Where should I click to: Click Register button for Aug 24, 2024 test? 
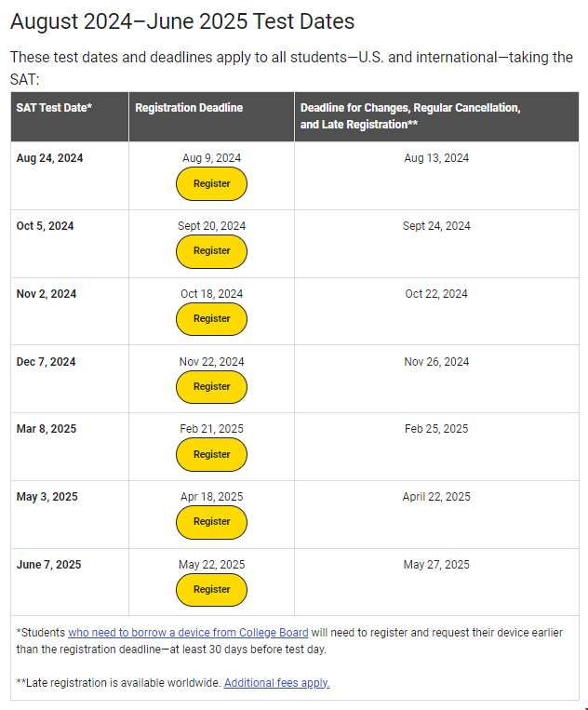click(x=211, y=184)
